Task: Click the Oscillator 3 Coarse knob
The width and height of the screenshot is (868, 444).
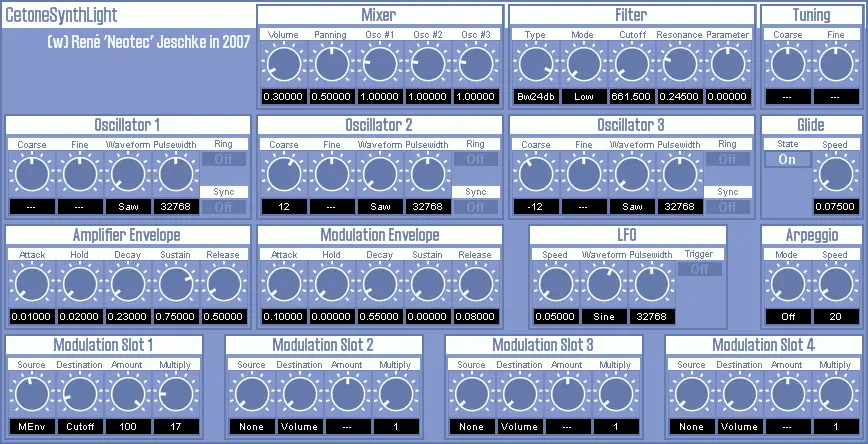Action: click(x=535, y=174)
